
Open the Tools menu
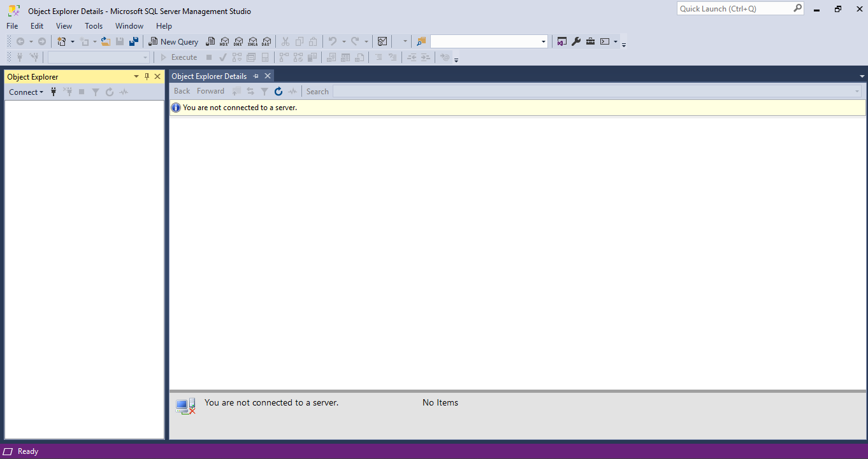(x=94, y=25)
